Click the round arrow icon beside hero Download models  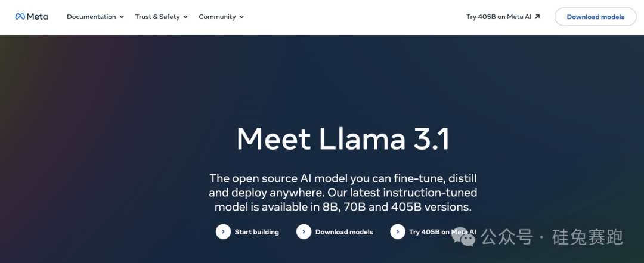[x=304, y=231]
